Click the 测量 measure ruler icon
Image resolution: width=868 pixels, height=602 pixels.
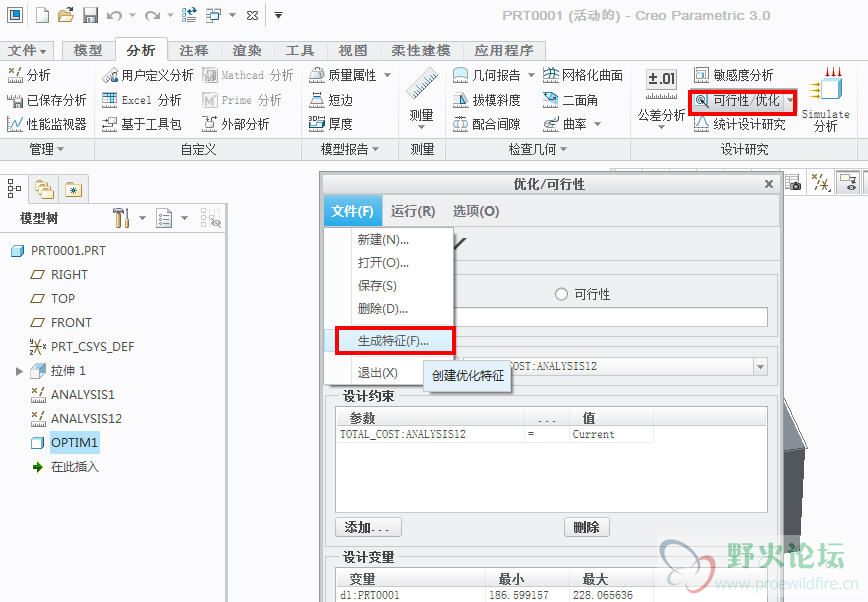pyautogui.click(x=421, y=85)
